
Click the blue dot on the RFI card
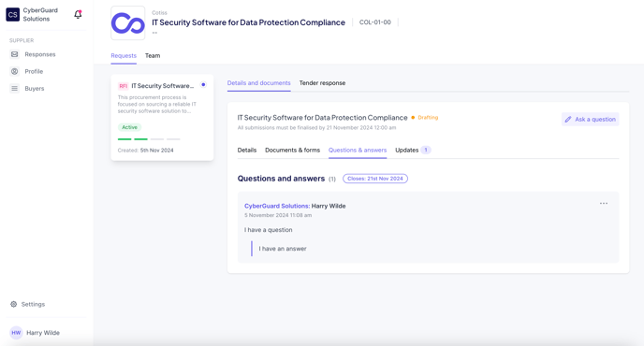click(203, 84)
